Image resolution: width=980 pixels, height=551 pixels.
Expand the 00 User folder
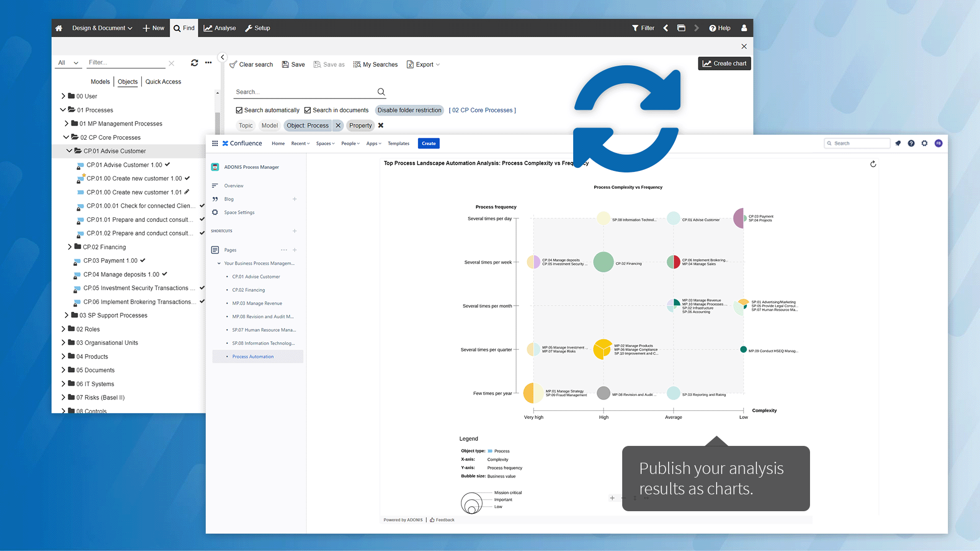[x=63, y=96]
